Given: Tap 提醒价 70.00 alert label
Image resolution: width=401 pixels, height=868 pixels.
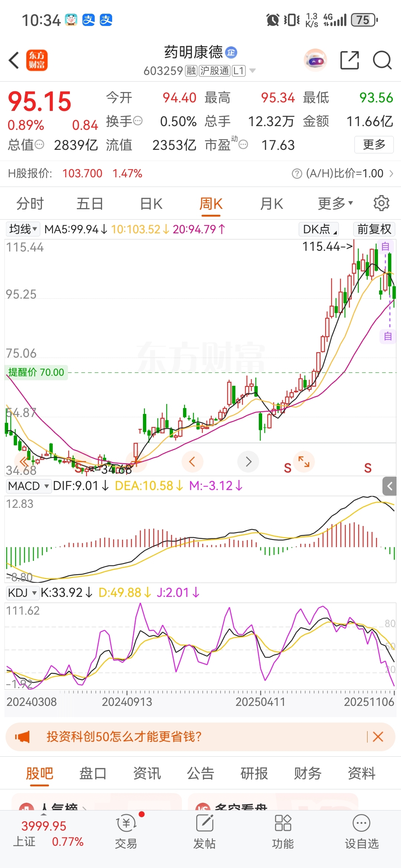Looking at the screenshot, I should 36,372.
